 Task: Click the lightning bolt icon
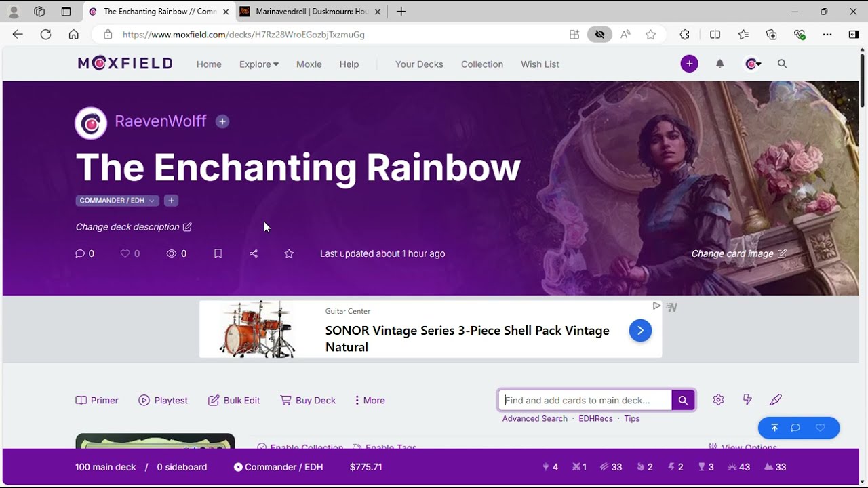(x=747, y=400)
